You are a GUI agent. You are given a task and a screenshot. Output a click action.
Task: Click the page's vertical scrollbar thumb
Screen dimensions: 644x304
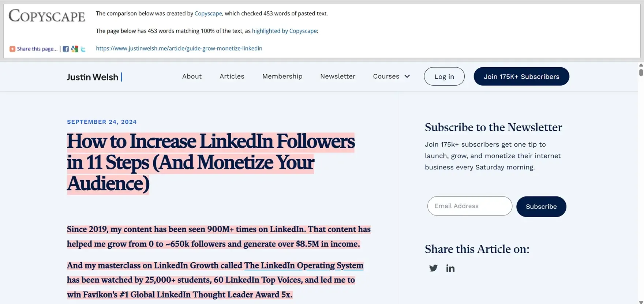tap(641, 71)
